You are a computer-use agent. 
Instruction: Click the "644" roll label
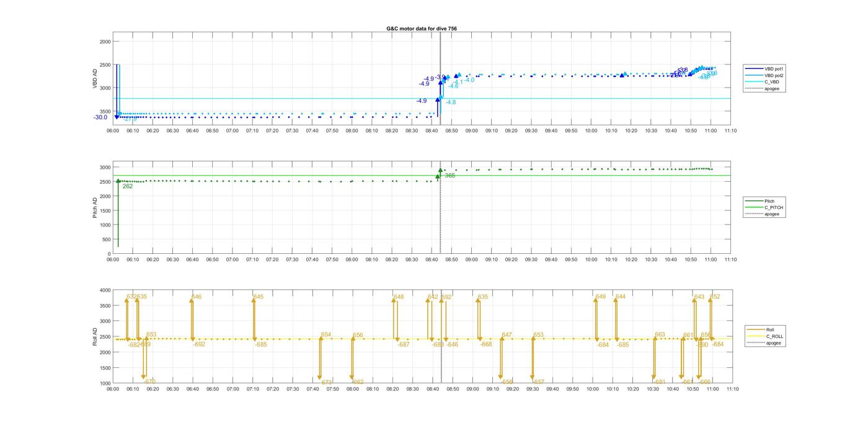(621, 297)
